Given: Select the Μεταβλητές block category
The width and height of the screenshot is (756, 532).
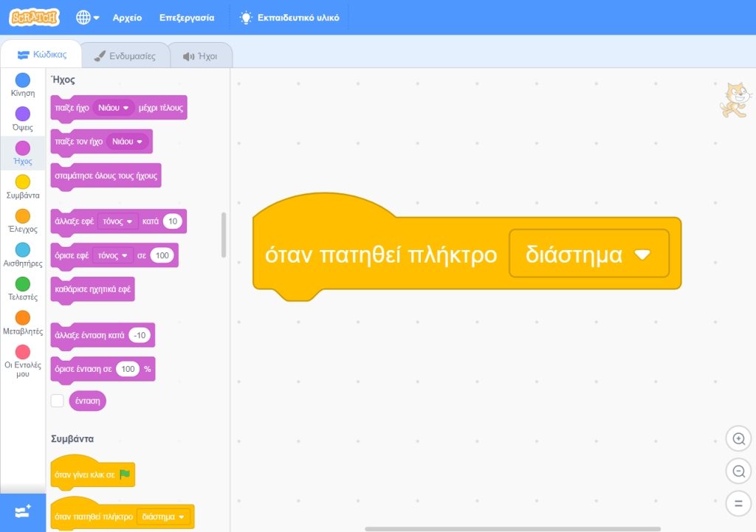Looking at the screenshot, I should 23,318.
